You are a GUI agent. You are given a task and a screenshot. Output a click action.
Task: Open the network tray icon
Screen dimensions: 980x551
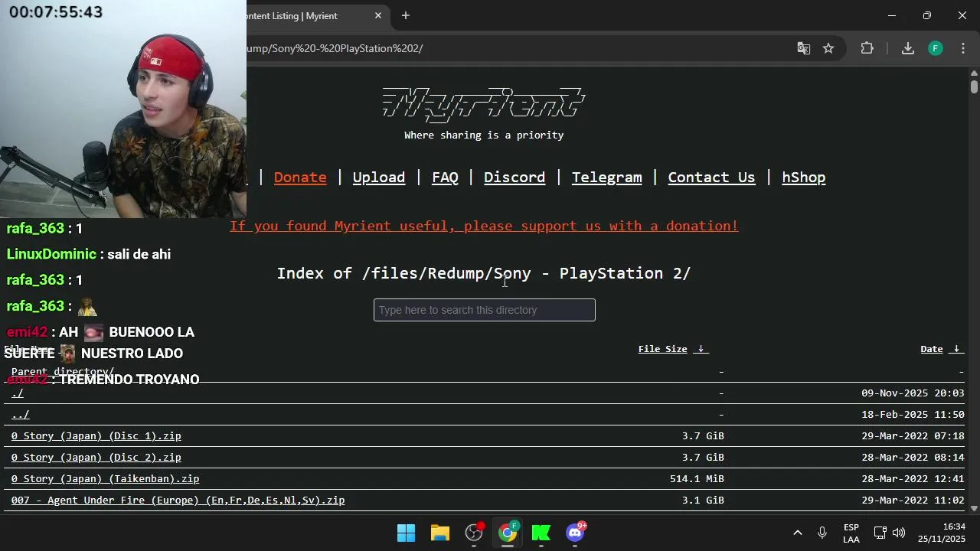point(880,533)
